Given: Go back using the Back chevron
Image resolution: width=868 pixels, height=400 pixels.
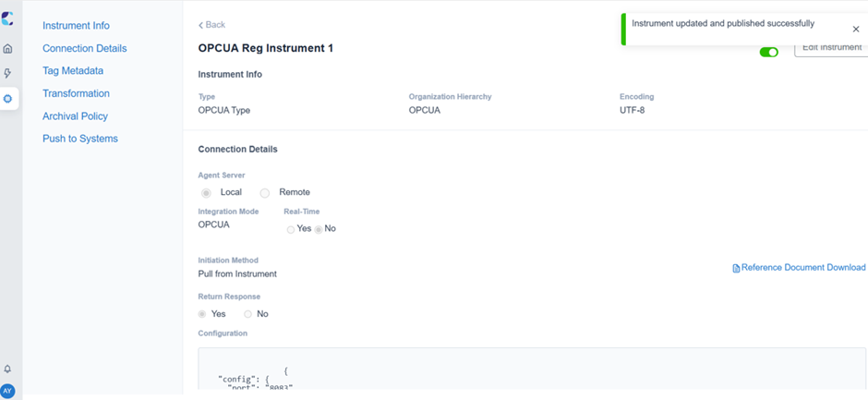Looking at the screenshot, I should 212,25.
